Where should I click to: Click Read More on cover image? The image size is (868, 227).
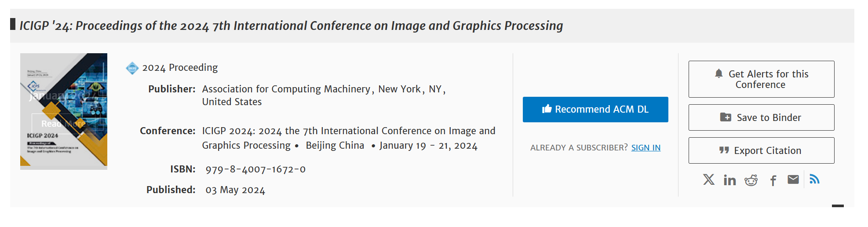pyautogui.click(x=63, y=124)
